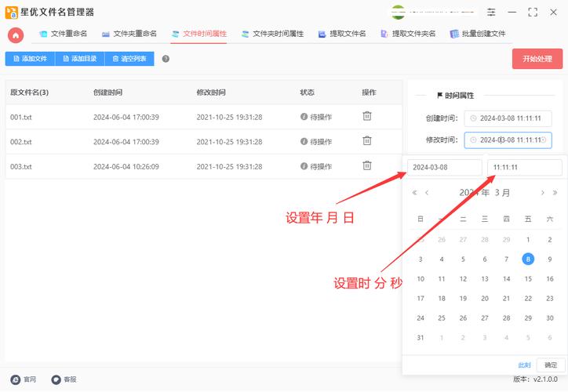
Task: Click the 提取文件名 tab icon
Action: pos(322,34)
